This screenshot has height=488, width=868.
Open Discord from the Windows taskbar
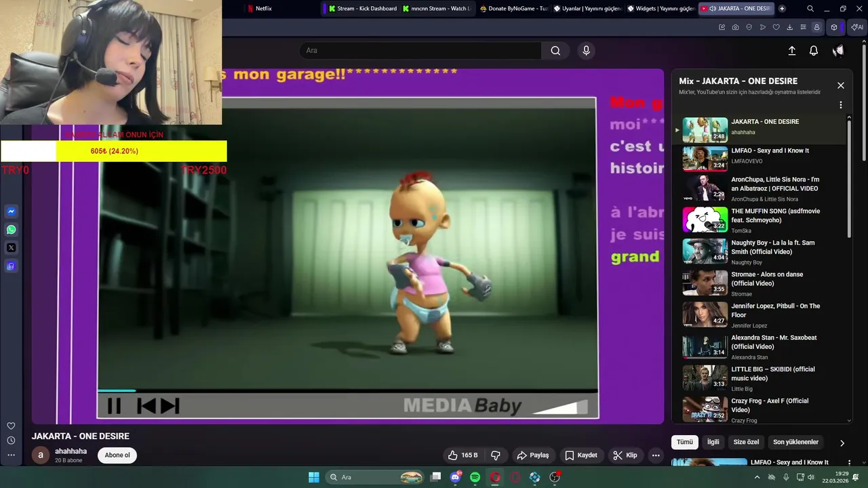click(456, 477)
